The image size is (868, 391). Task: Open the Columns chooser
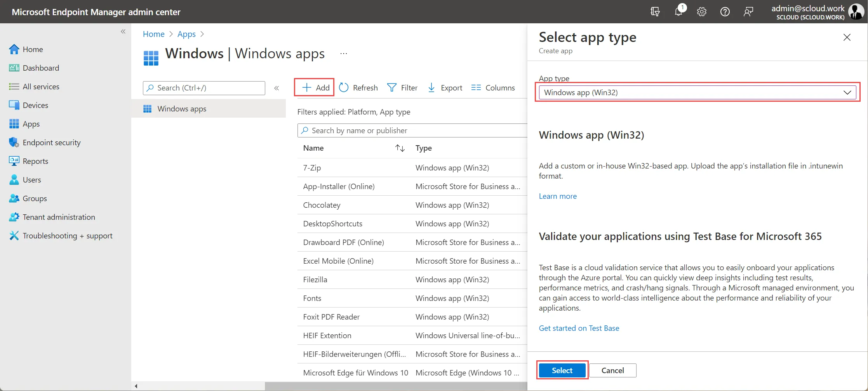click(493, 88)
